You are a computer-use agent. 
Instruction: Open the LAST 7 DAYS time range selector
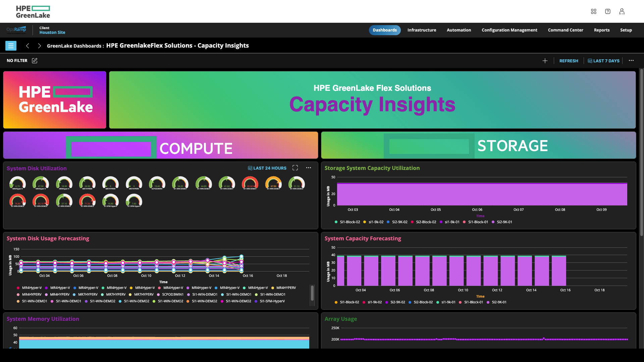coord(603,61)
